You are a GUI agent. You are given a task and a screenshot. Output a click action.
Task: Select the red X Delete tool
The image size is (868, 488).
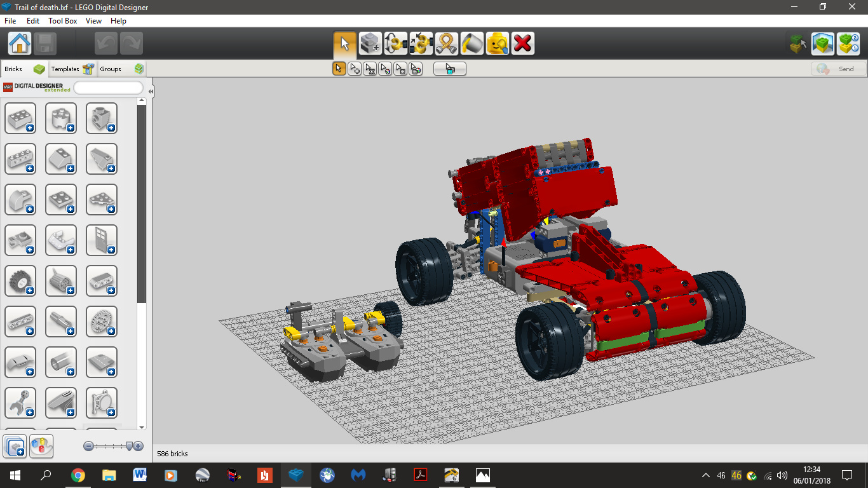click(x=523, y=43)
